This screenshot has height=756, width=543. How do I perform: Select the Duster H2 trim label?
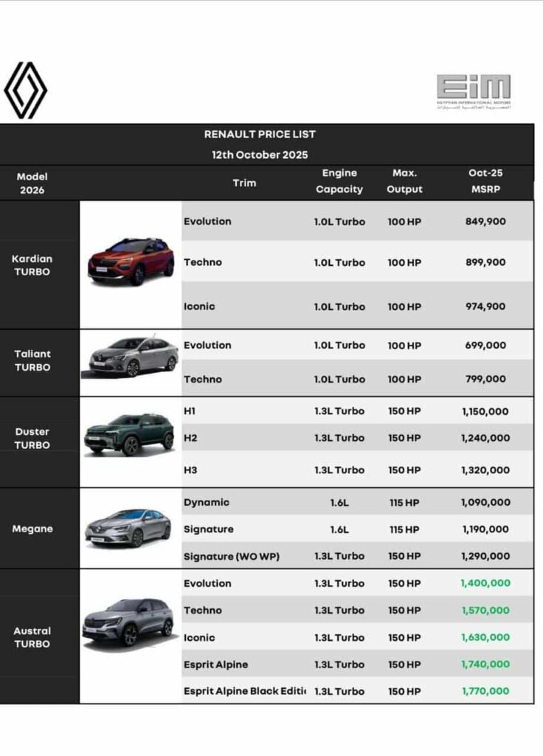(x=190, y=438)
